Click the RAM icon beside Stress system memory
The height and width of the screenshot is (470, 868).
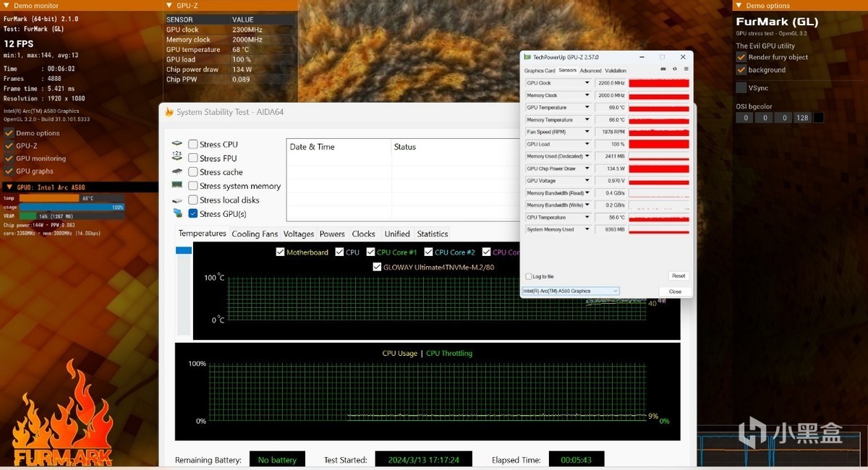(x=177, y=186)
